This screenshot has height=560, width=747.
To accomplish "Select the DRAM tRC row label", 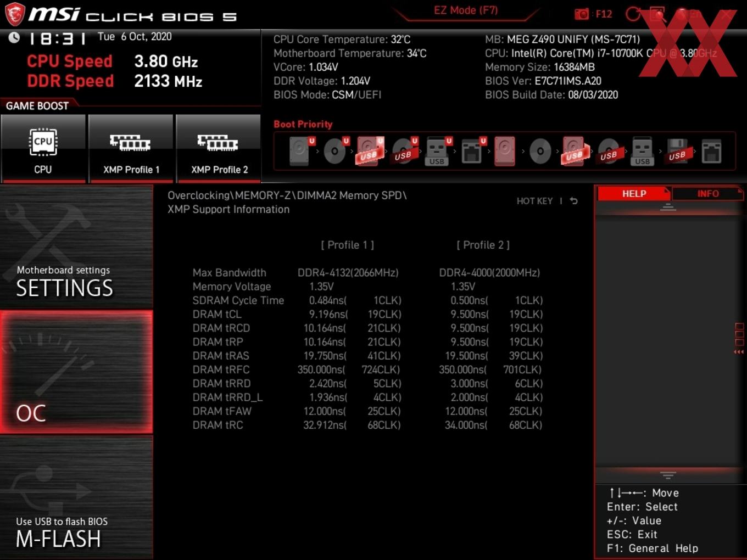I will 218,425.
